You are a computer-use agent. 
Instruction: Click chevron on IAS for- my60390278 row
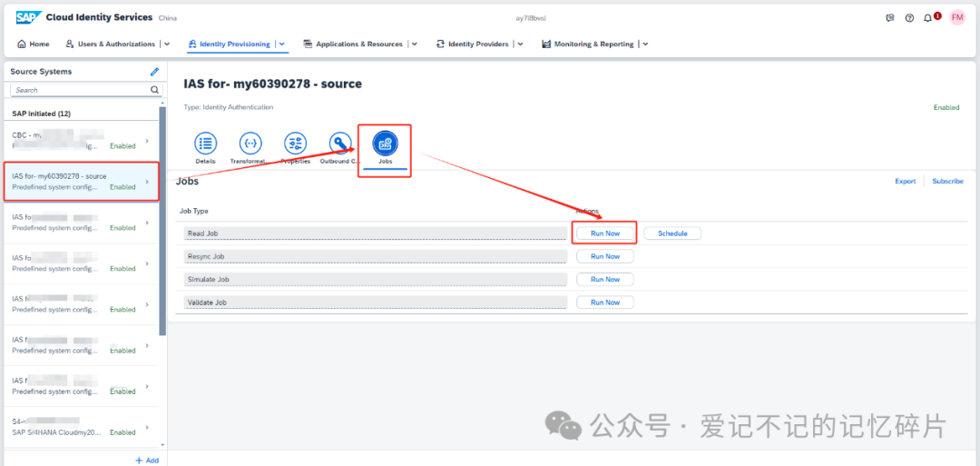tap(147, 182)
